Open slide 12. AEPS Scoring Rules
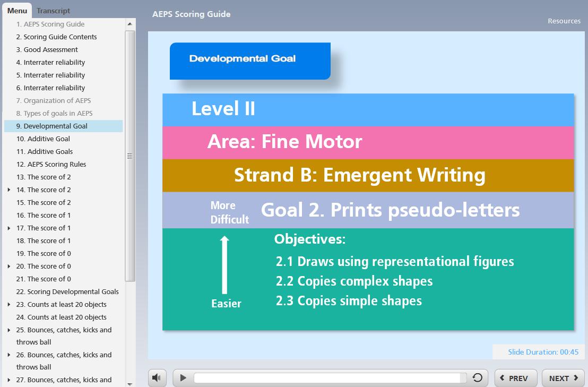 (51, 164)
